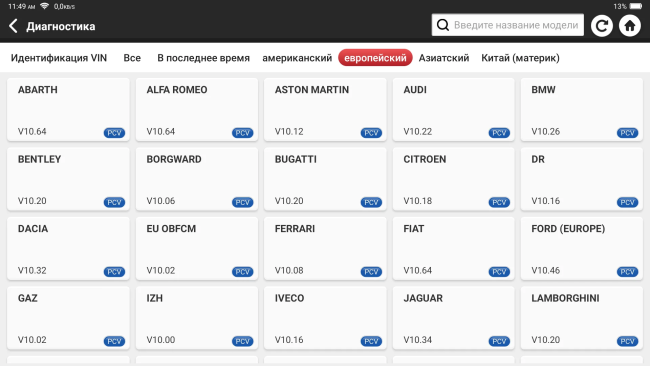
Task: Tap the PCV badge on LAMBORGHINI
Action: click(x=628, y=341)
